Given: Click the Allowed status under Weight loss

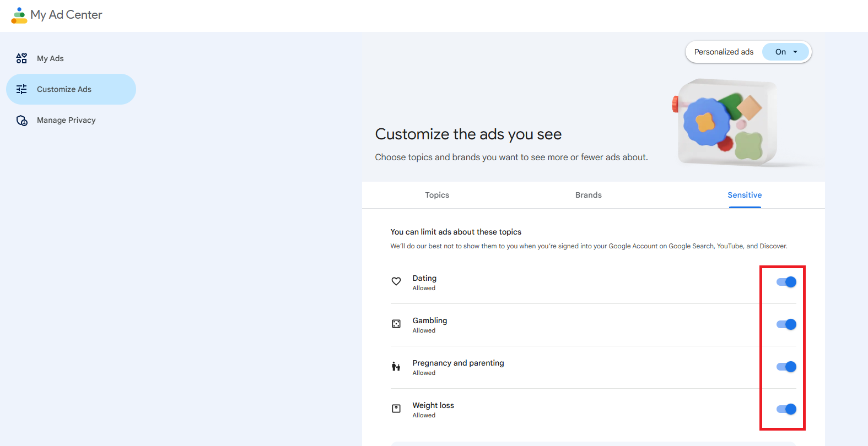Looking at the screenshot, I should tap(424, 415).
